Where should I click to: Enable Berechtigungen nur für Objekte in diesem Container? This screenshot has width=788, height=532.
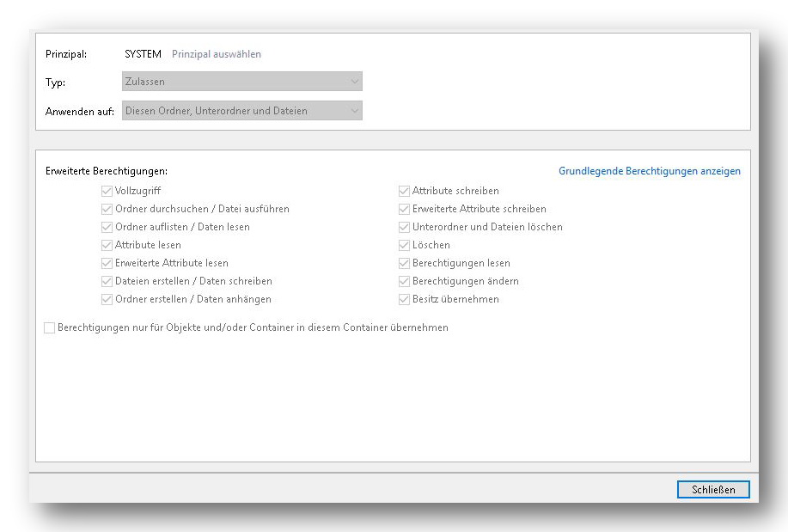[49, 327]
